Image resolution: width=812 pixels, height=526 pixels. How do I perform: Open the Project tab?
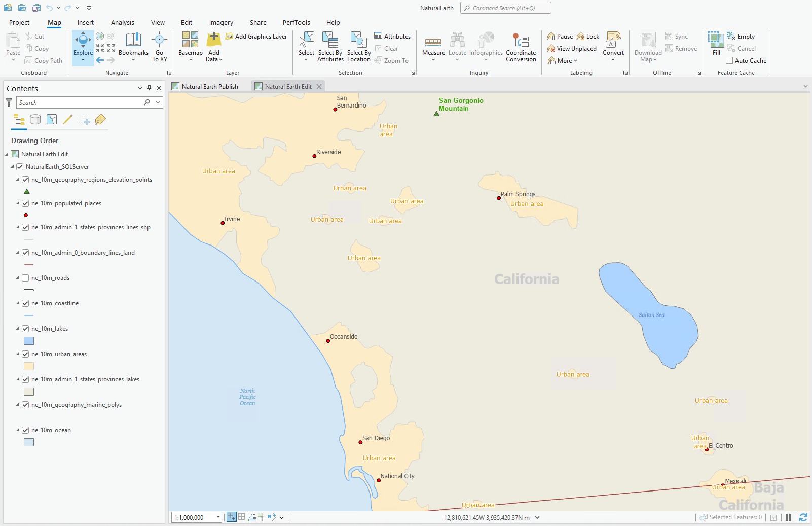coord(19,23)
